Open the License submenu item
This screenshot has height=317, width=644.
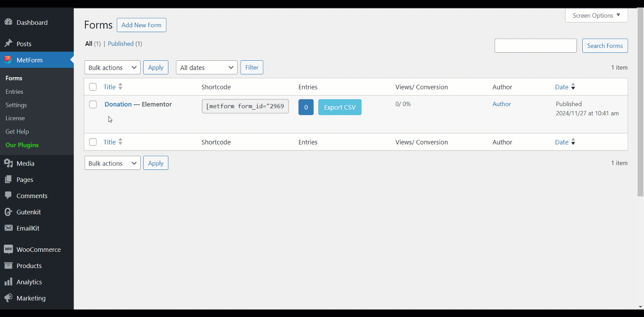15,118
